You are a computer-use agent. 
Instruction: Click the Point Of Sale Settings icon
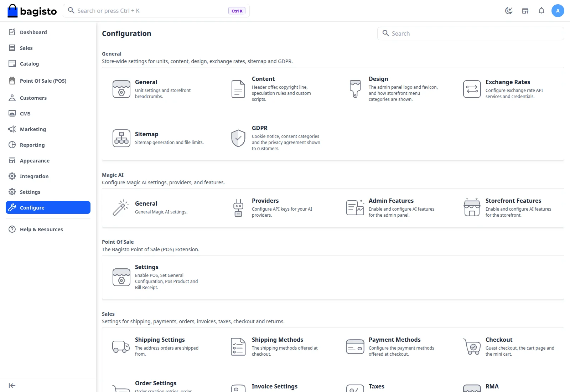coord(121,277)
